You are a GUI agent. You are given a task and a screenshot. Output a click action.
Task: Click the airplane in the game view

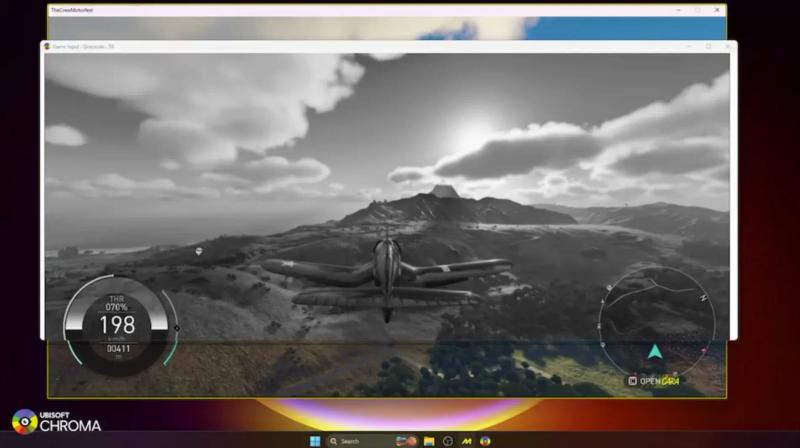[387, 280]
